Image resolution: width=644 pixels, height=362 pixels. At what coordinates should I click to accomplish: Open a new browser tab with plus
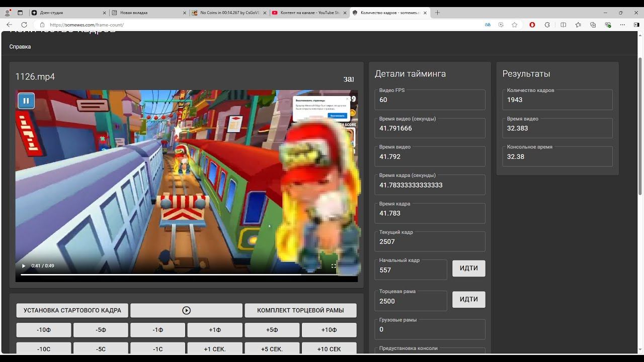[x=437, y=13]
